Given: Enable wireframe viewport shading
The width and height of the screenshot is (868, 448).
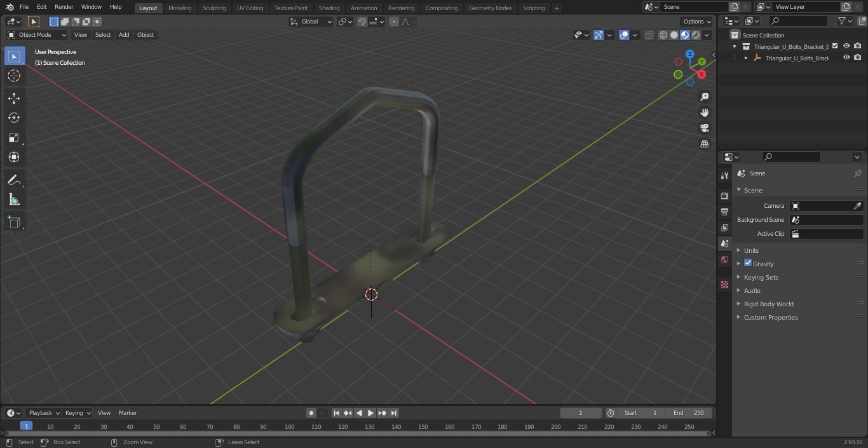Looking at the screenshot, I should [663, 35].
